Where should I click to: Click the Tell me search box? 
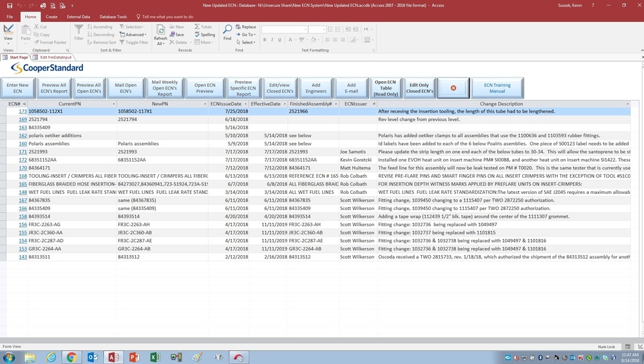167,17
